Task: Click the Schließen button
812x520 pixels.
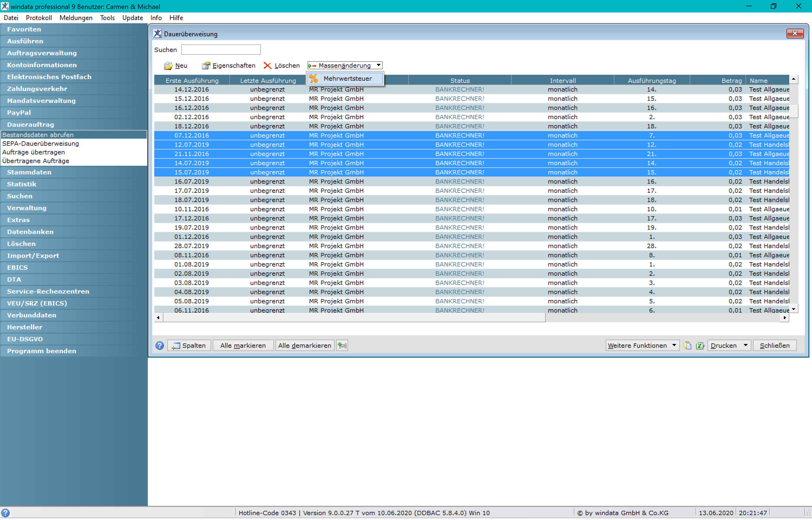Action: pos(775,345)
